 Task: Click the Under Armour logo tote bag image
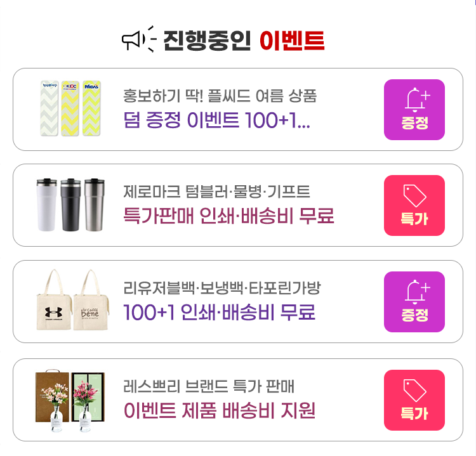point(54,300)
